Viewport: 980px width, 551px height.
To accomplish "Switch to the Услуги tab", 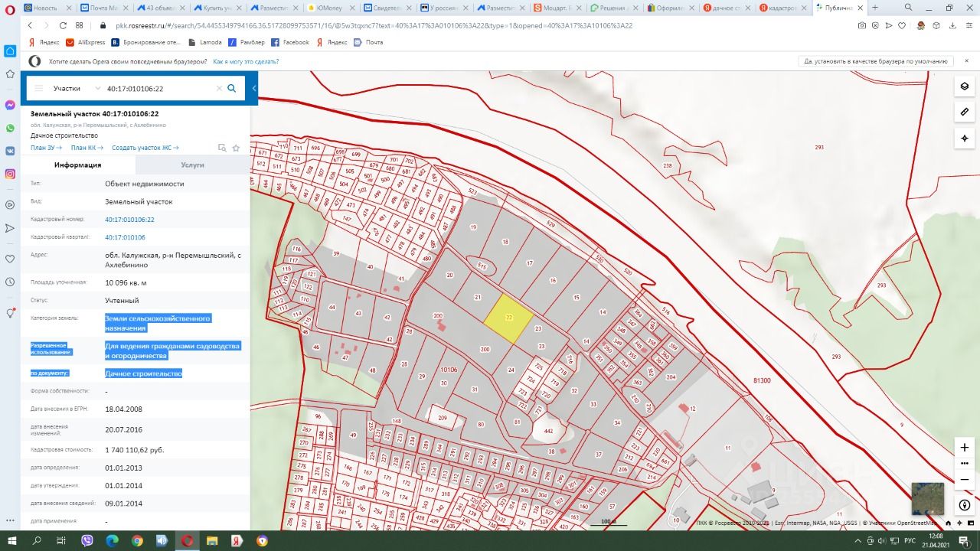I will [x=192, y=165].
